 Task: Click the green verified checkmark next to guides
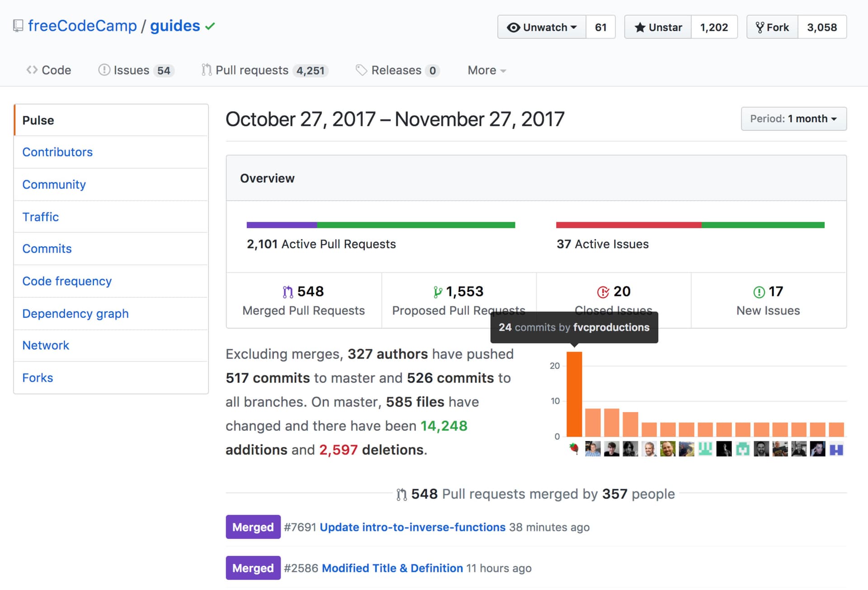tap(210, 26)
